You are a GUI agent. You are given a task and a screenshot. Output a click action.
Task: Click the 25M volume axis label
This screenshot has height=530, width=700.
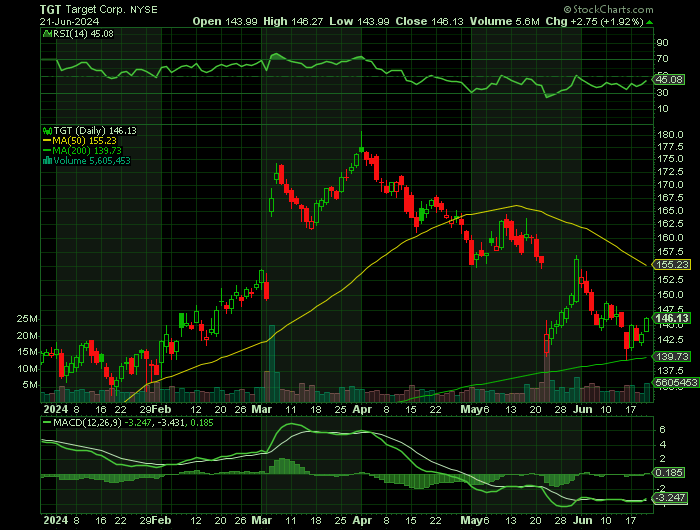[x=27, y=319]
